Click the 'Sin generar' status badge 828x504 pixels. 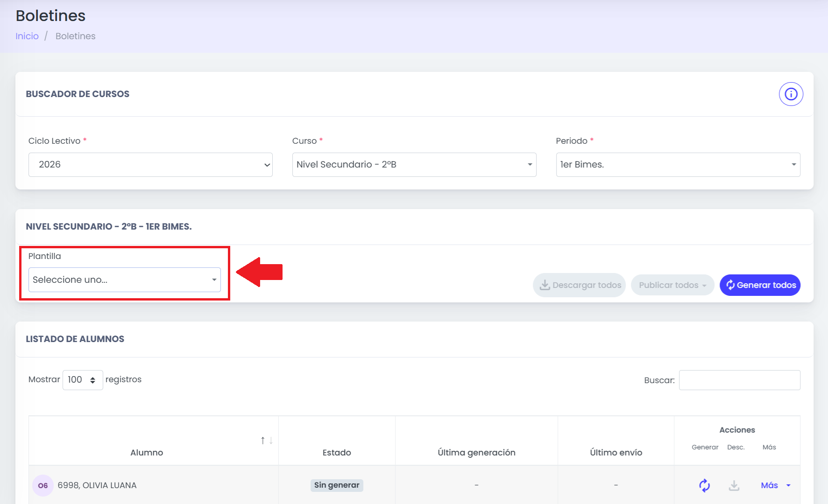pos(337,485)
